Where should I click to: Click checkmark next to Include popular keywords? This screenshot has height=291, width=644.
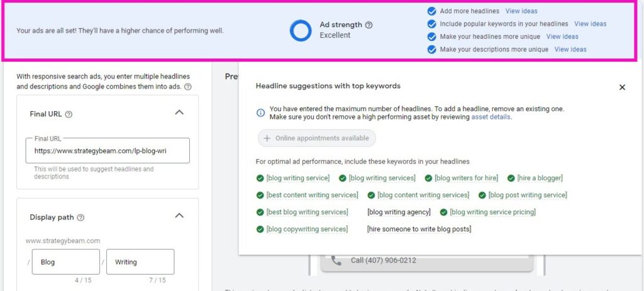pos(431,24)
